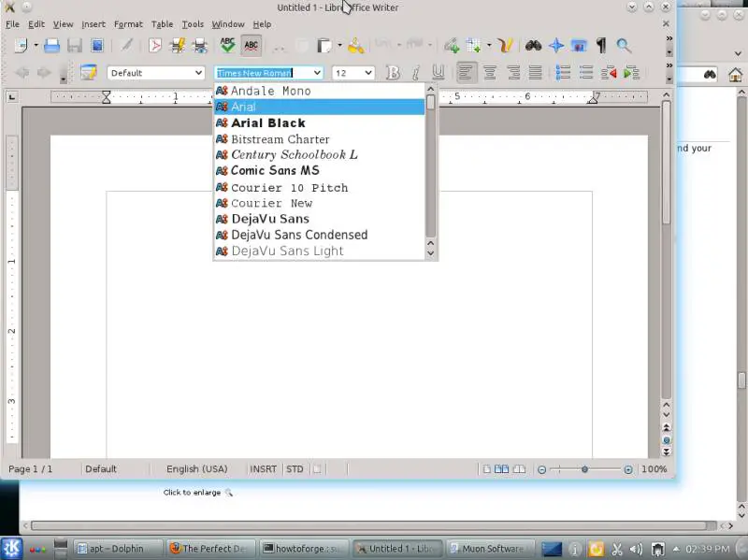Set Align Left paragraph alignment
Image resolution: width=748 pixels, height=560 pixels.
coord(466,73)
